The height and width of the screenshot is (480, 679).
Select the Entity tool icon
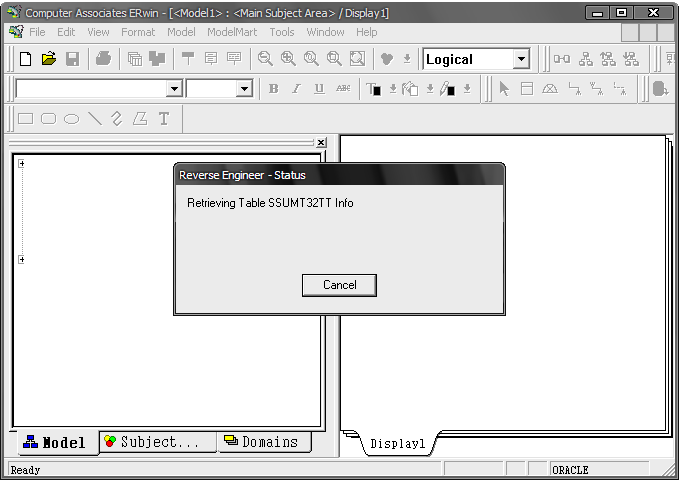coord(527,89)
